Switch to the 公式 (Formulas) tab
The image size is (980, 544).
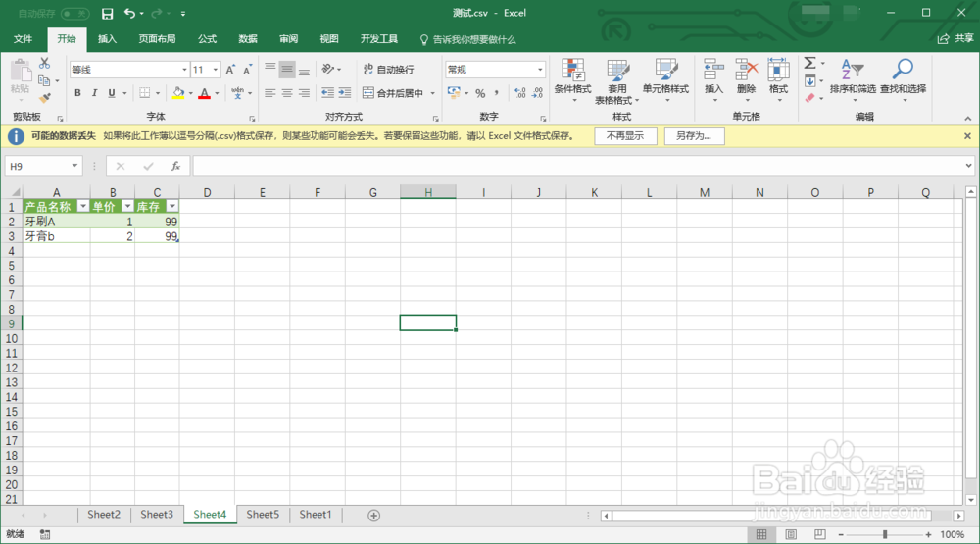[x=207, y=39]
